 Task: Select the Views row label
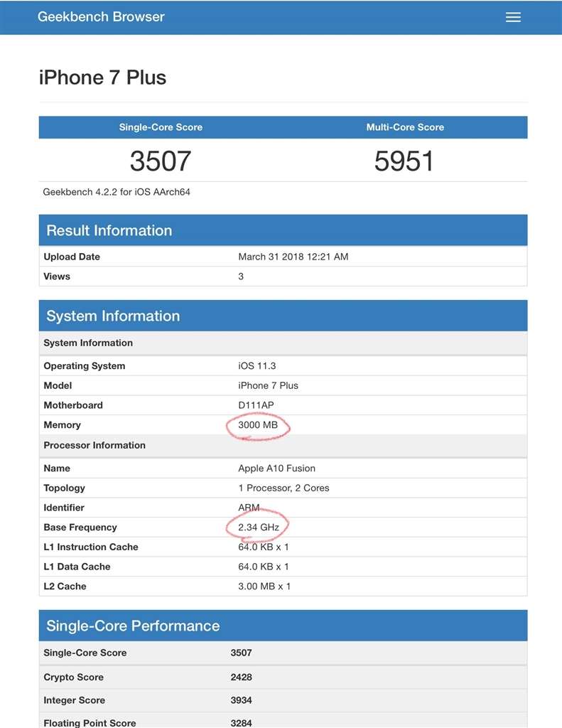click(57, 277)
